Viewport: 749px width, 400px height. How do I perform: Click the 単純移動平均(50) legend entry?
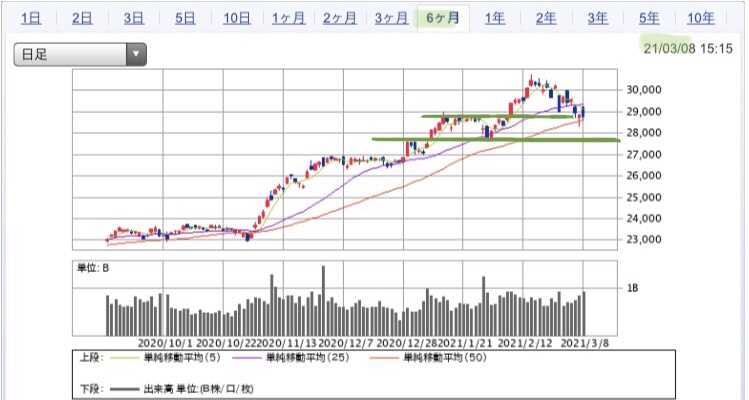pos(444,357)
